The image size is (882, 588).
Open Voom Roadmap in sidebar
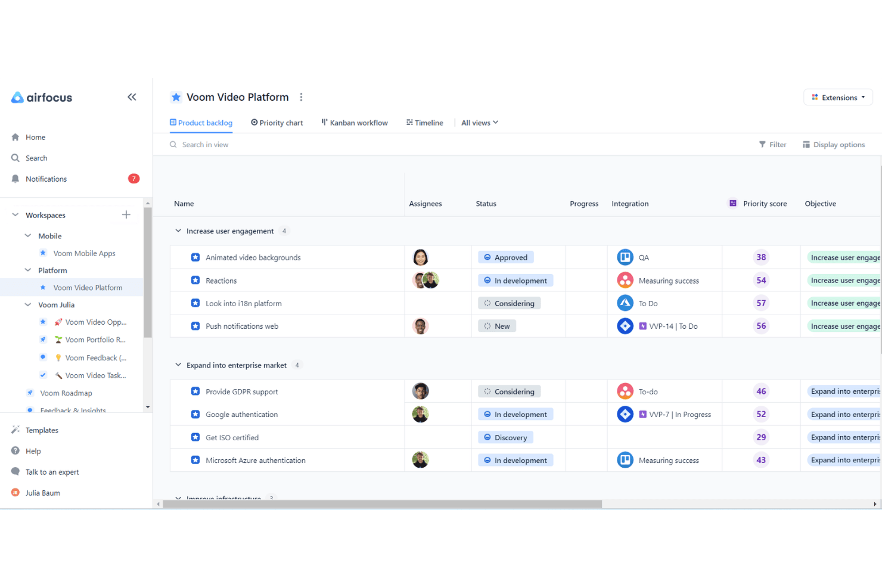point(66,393)
